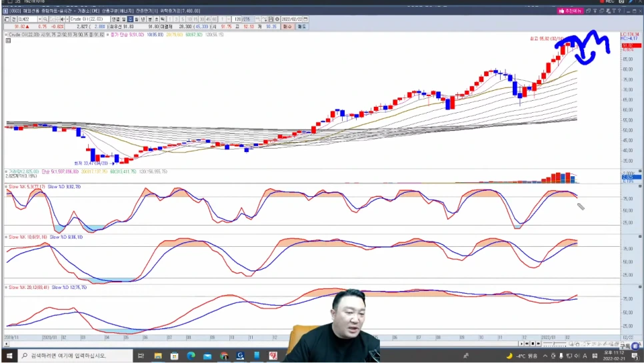
Task: Click the help question mark icon
Action: (x=619, y=11)
